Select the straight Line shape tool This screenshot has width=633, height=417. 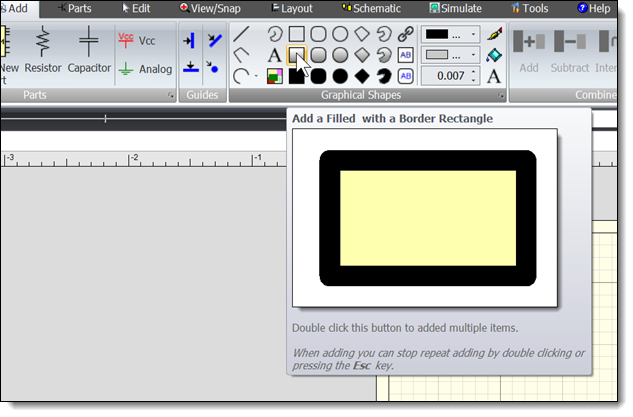(x=241, y=34)
